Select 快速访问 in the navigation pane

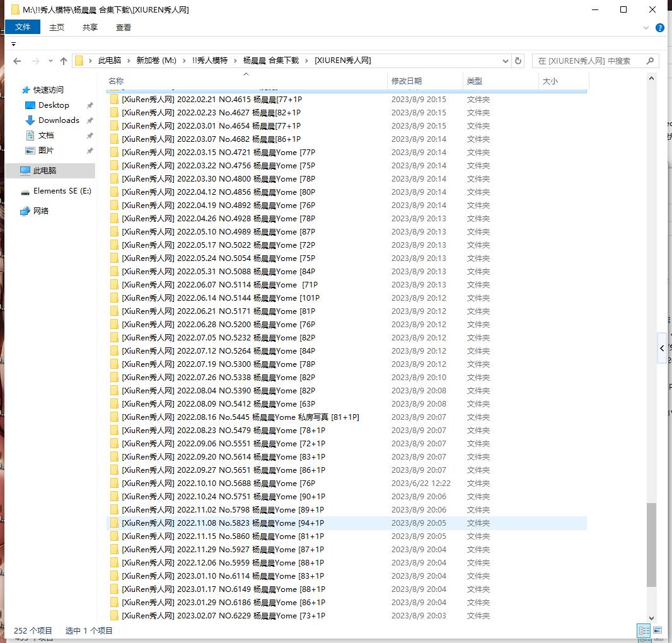point(49,90)
